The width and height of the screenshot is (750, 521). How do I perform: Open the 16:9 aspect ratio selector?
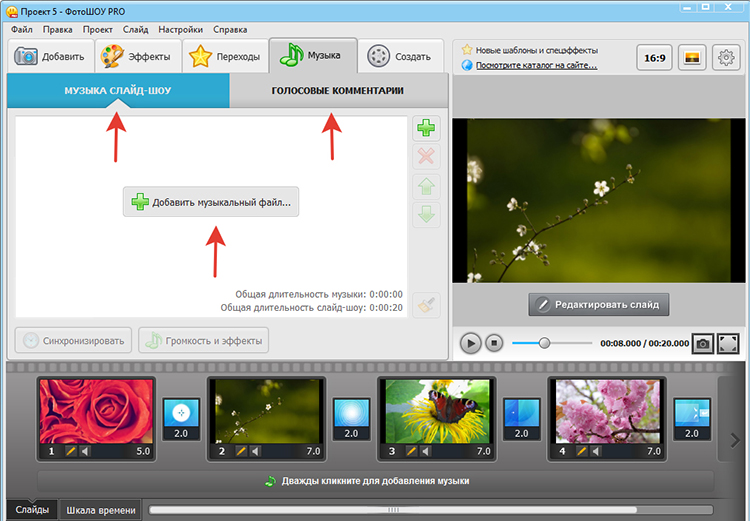654,58
